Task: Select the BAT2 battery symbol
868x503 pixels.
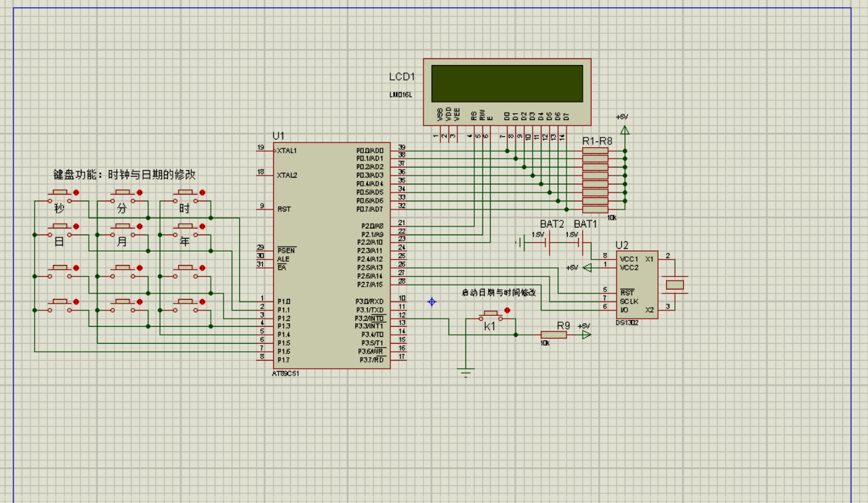Action: pyautogui.click(x=546, y=242)
